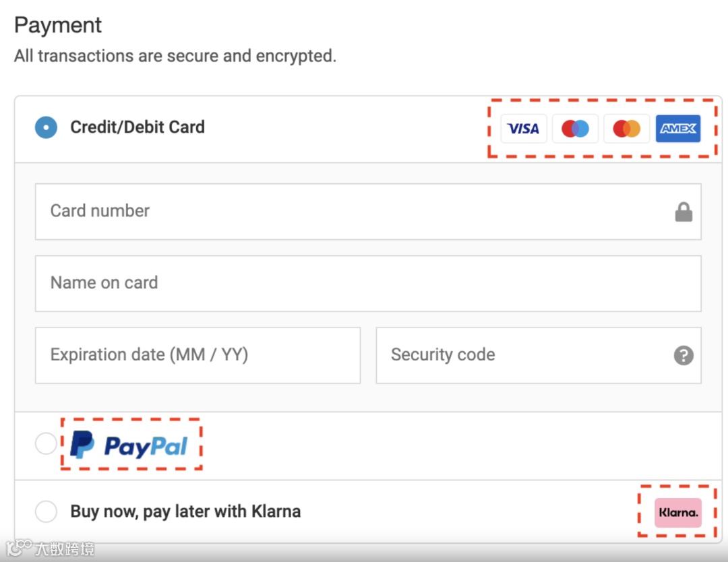Click the "Payment" section heading
This screenshot has width=728, height=562.
58,26
